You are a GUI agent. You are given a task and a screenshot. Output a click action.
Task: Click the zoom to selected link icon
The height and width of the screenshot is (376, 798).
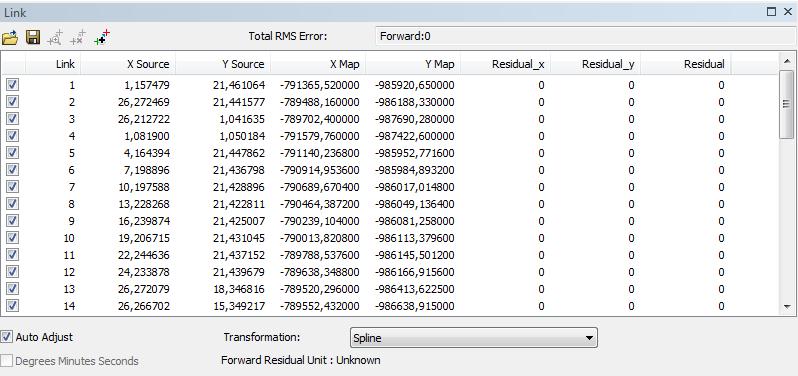point(55,37)
